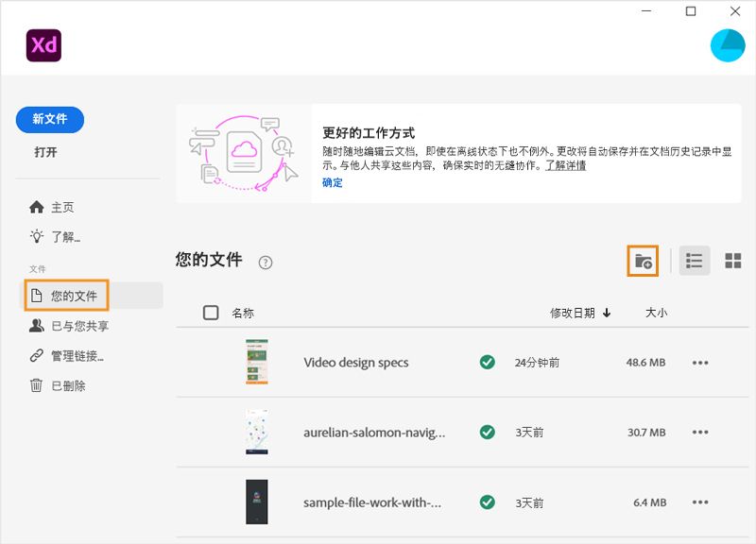The height and width of the screenshot is (544, 756).
Task: Sort by 大小 column header
Action: [656, 313]
